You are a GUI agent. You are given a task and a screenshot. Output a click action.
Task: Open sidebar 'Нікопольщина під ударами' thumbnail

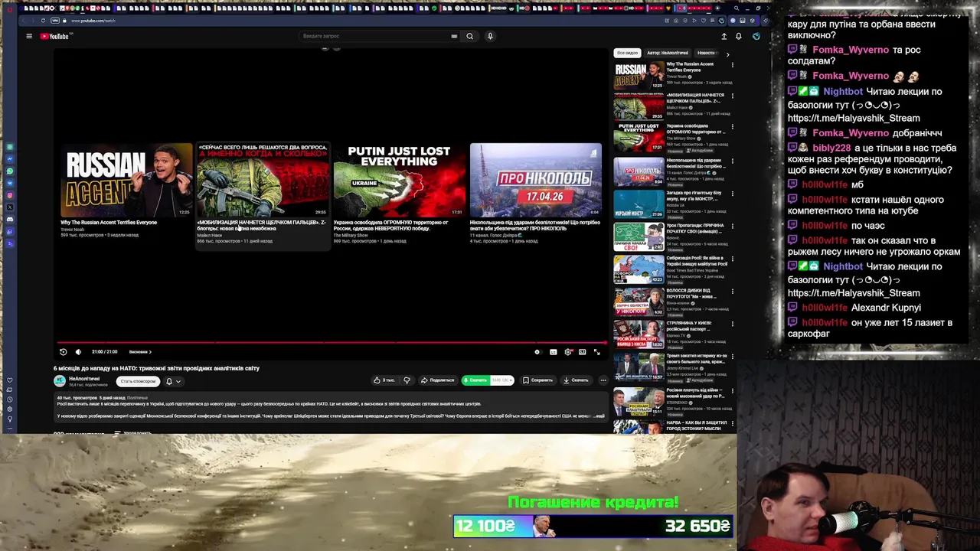(639, 171)
